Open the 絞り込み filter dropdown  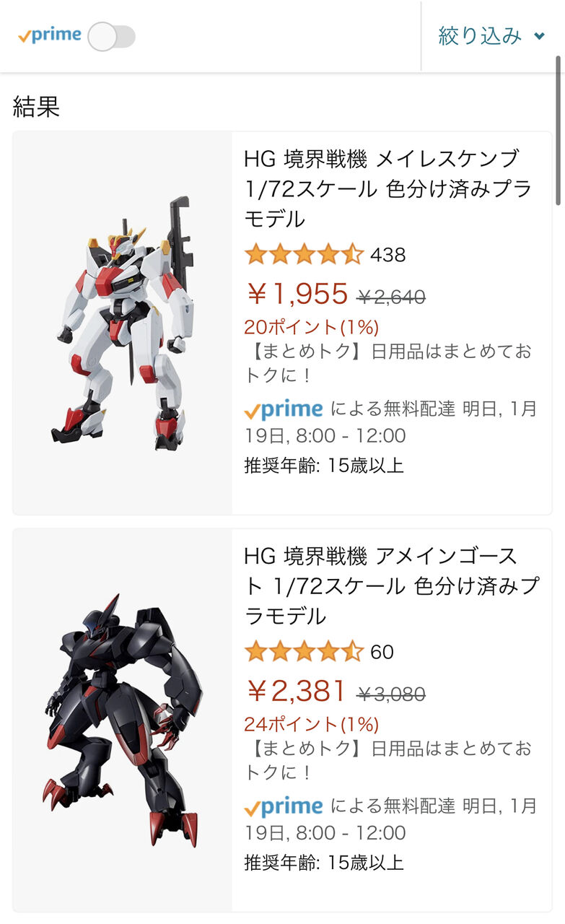(491, 36)
